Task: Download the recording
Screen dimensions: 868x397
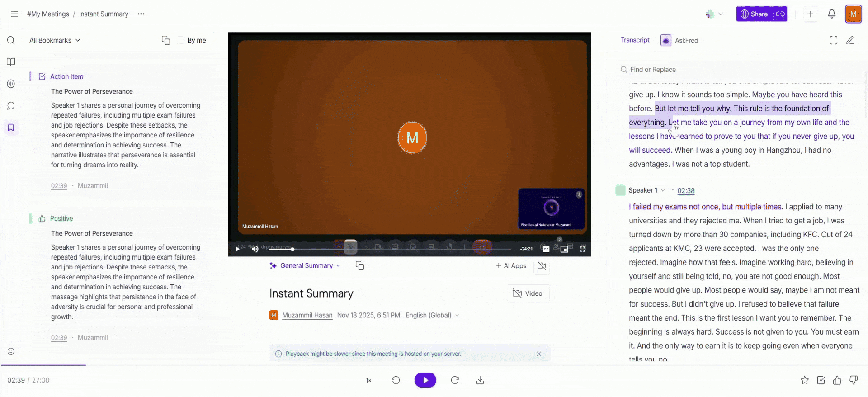Action: 480,380
